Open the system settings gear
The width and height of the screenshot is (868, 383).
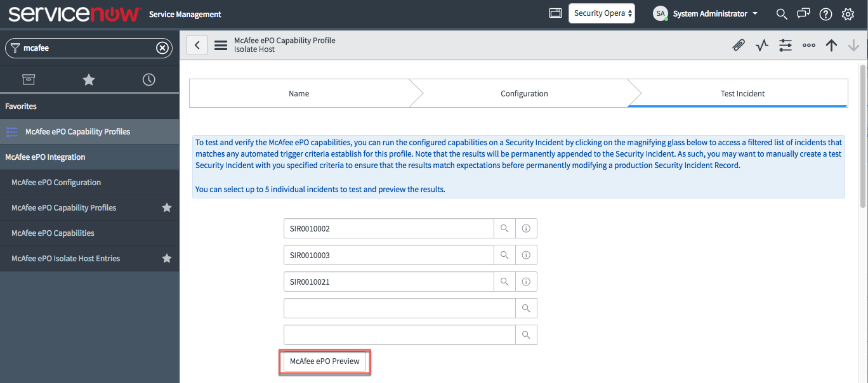pyautogui.click(x=848, y=14)
